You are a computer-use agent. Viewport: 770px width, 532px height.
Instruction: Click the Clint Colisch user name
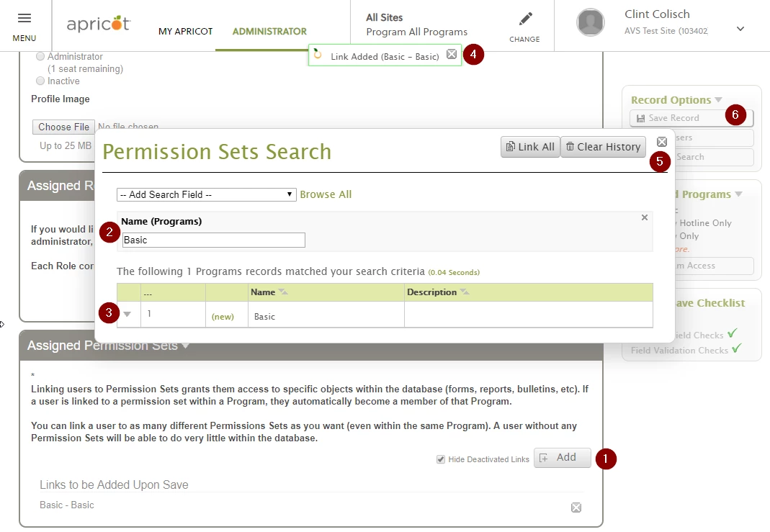click(x=657, y=14)
